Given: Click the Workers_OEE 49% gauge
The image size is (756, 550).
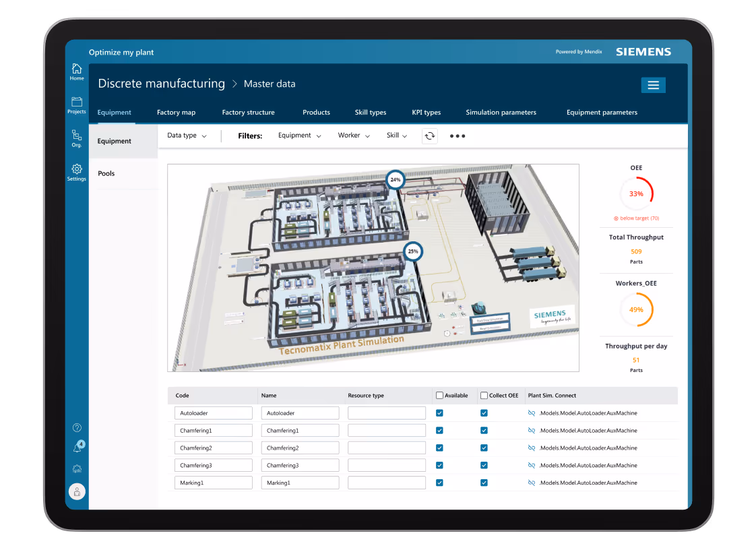Looking at the screenshot, I should [637, 310].
